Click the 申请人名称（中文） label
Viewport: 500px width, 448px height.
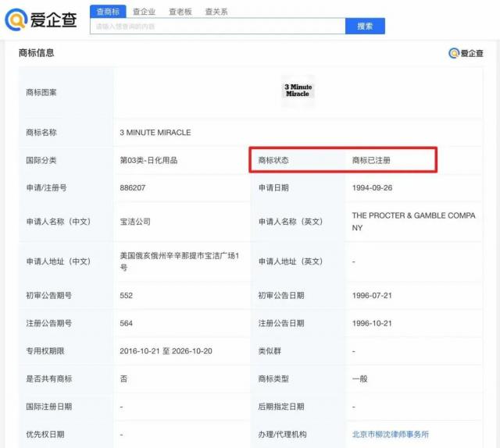59,222
